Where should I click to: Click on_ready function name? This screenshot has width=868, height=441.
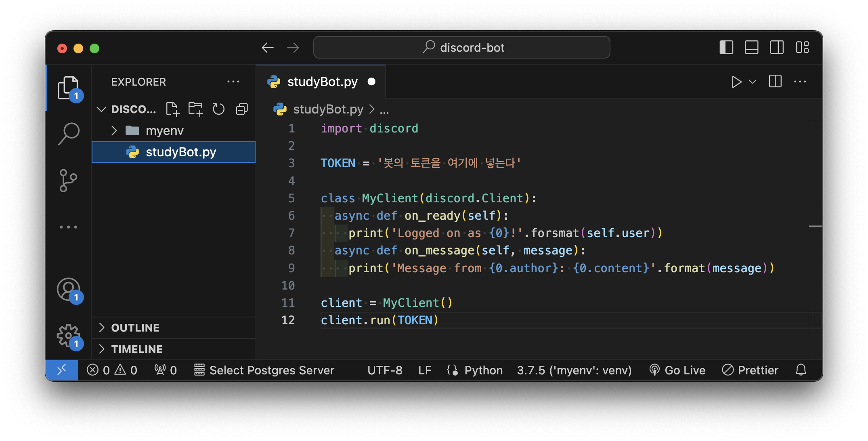pyautogui.click(x=432, y=216)
